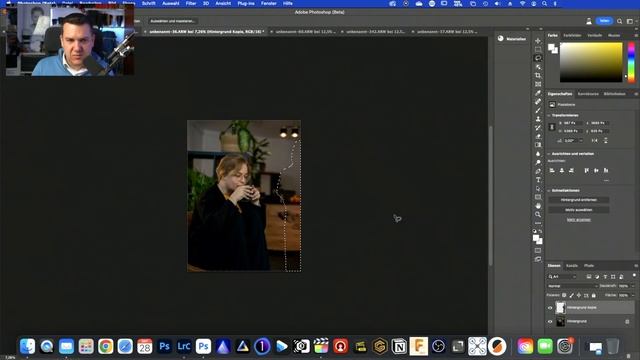
Task: Select the Gradient tool
Action: click(538, 145)
